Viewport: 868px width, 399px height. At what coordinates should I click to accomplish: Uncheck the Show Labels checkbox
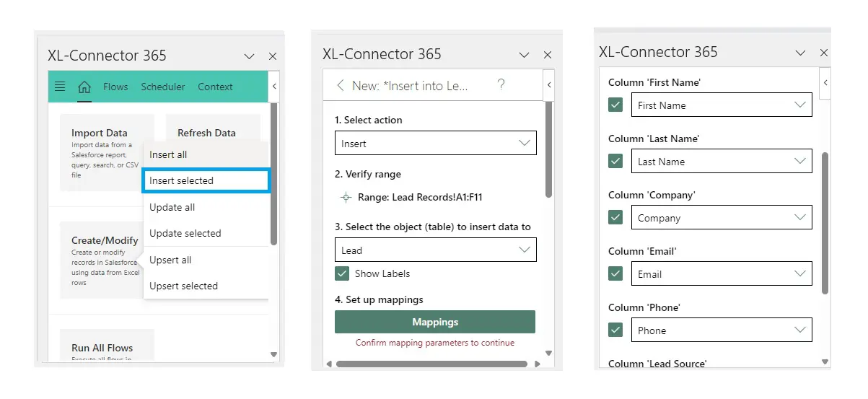pyautogui.click(x=342, y=274)
